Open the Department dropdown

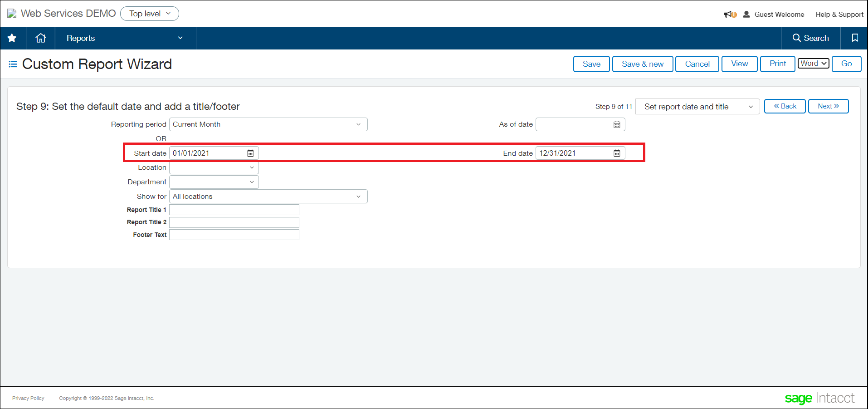[214, 182]
